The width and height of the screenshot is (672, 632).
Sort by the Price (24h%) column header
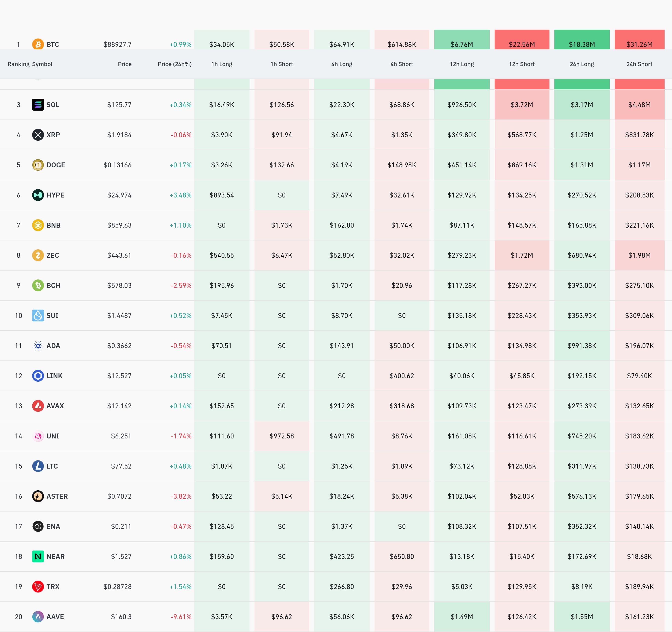click(174, 64)
